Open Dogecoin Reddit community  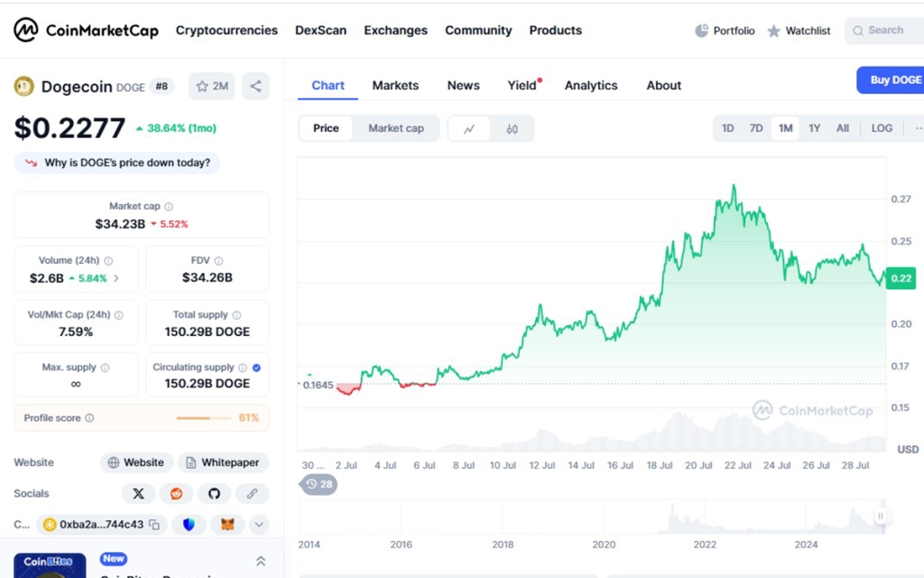pos(176,494)
